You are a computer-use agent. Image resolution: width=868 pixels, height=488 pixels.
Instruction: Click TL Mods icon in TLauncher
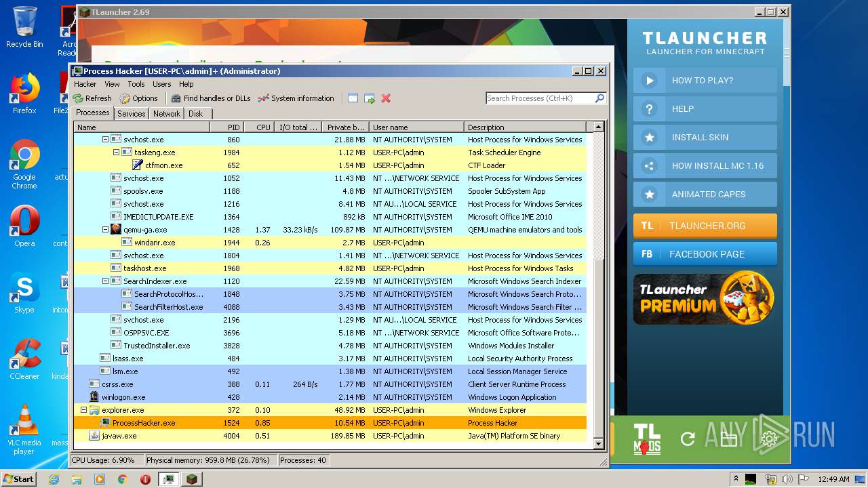click(647, 439)
